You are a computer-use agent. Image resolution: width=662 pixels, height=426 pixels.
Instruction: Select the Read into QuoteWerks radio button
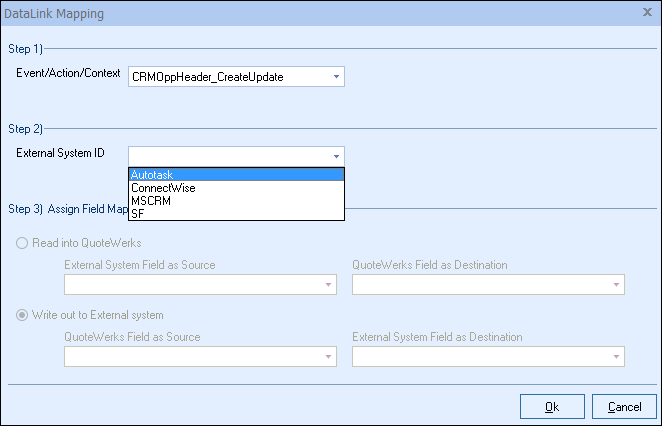click(x=22, y=243)
